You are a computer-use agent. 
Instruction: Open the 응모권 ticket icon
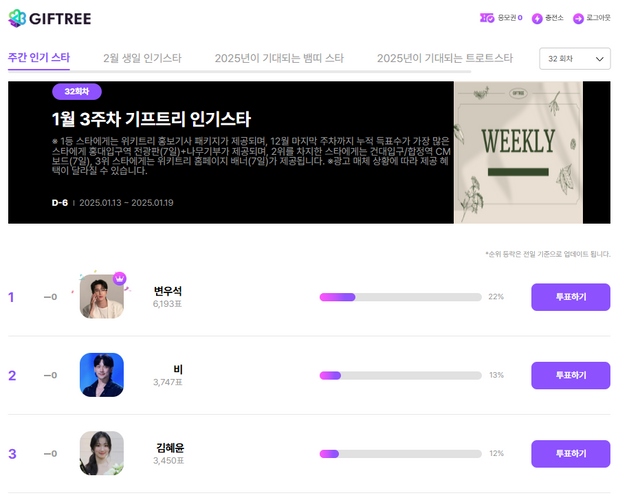(x=487, y=18)
